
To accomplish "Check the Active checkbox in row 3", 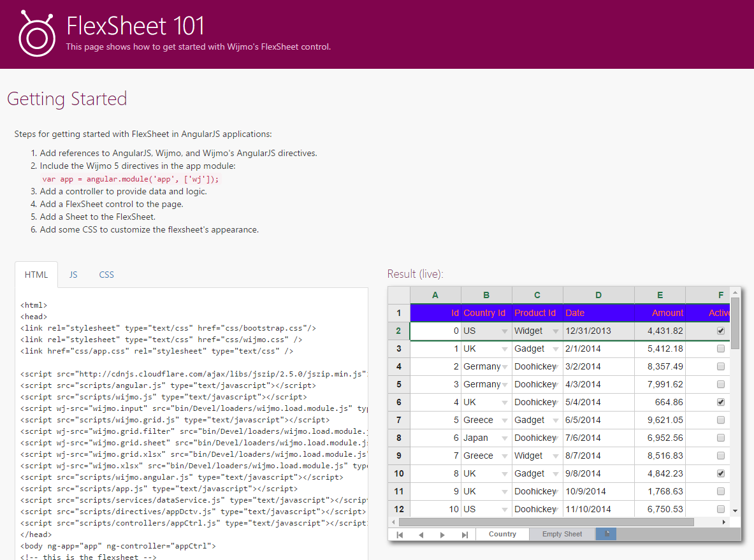I will pos(721,348).
